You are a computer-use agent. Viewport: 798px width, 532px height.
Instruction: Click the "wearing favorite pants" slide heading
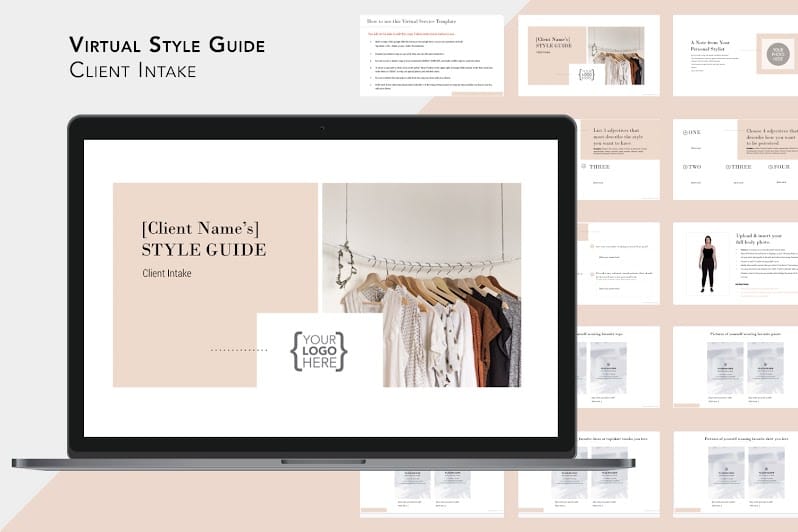(x=745, y=334)
